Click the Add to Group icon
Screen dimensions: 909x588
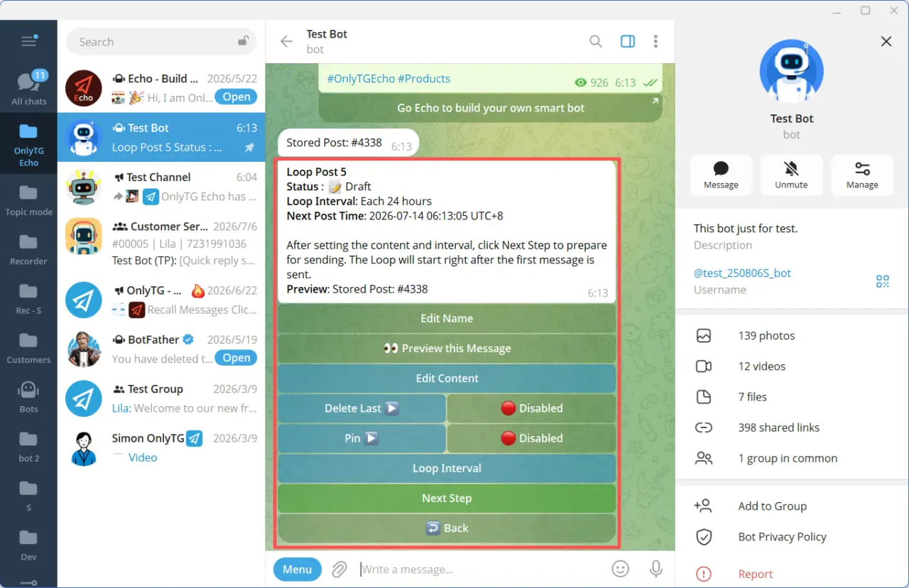tap(703, 506)
